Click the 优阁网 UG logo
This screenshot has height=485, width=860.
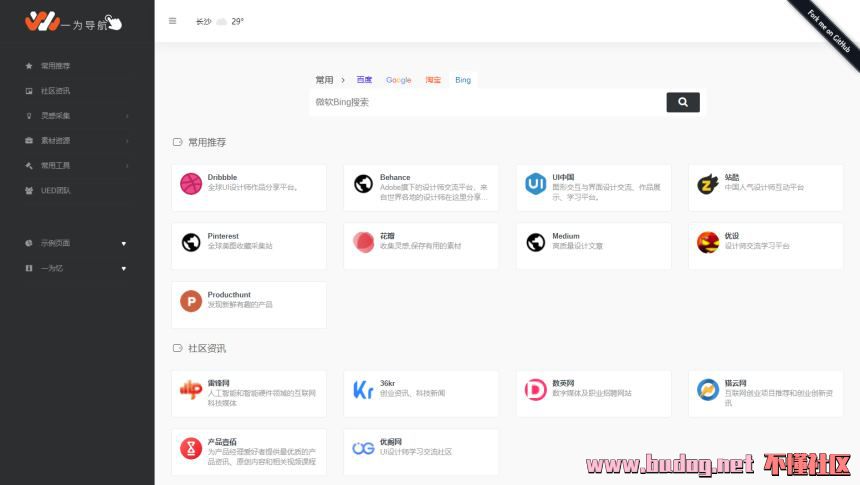[x=363, y=448]
